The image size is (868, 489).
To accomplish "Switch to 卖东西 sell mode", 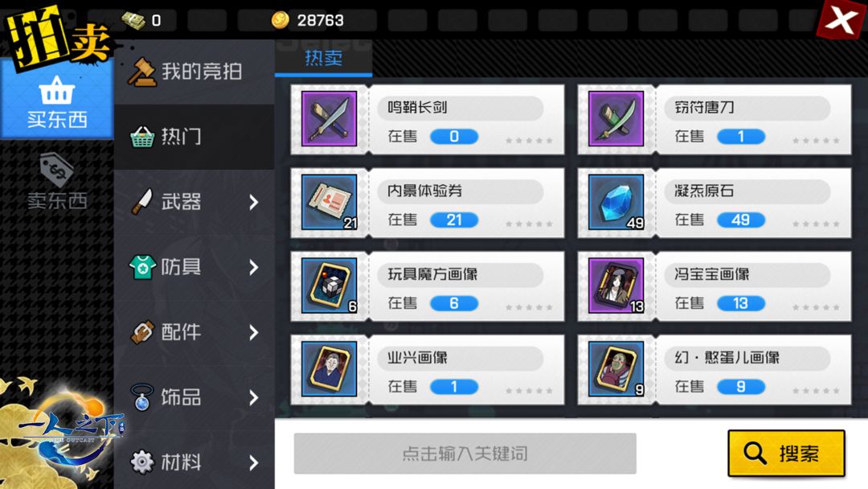I will [57, 183].
